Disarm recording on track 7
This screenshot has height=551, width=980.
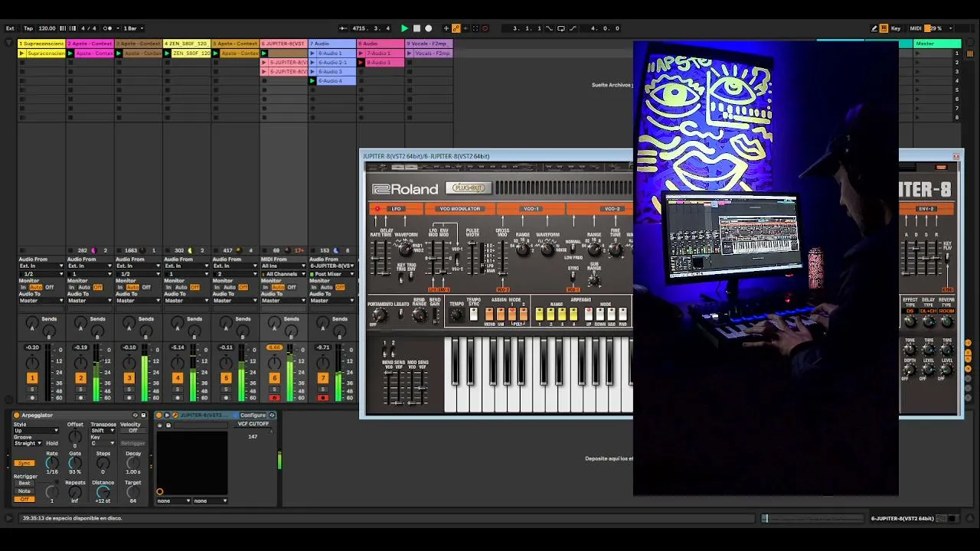(x=322, y=398)
